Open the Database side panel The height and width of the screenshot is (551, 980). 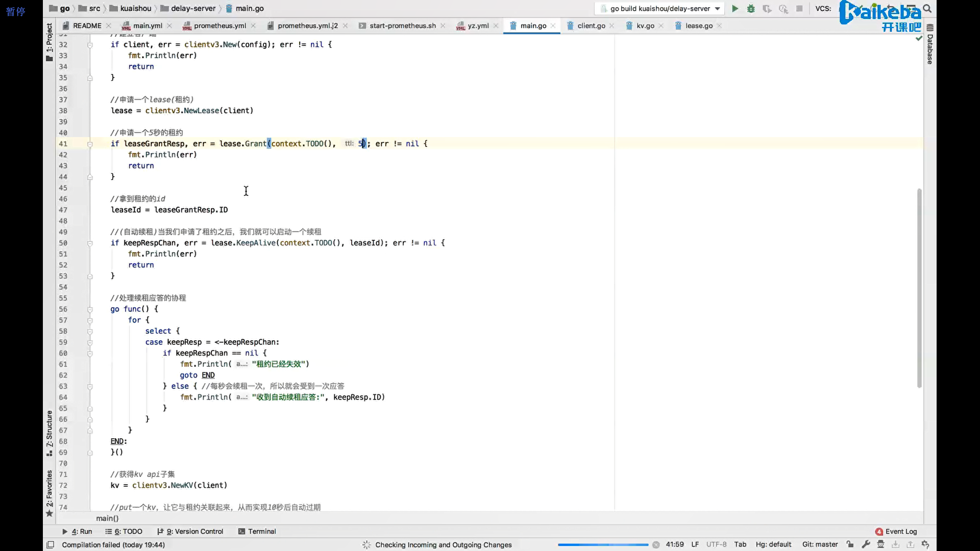[x=930, y=45]
